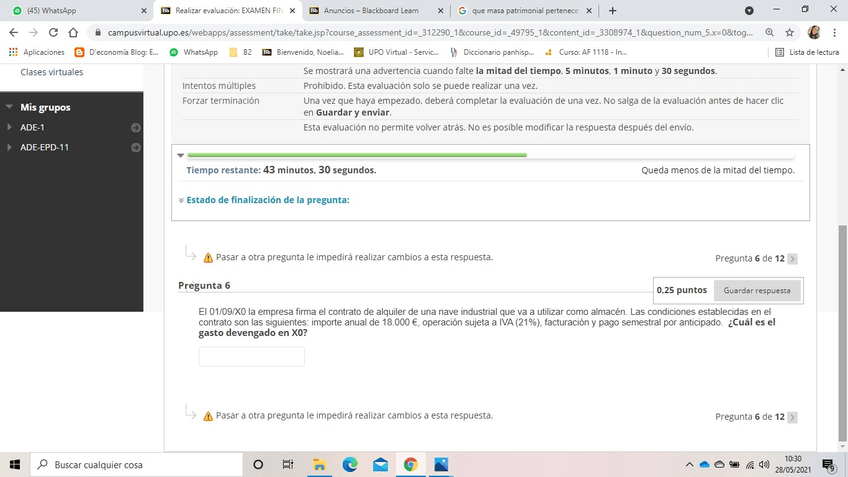
Task: Collapse the Mis grupos section
Action: pyautogui.click(x=9, y=107)
